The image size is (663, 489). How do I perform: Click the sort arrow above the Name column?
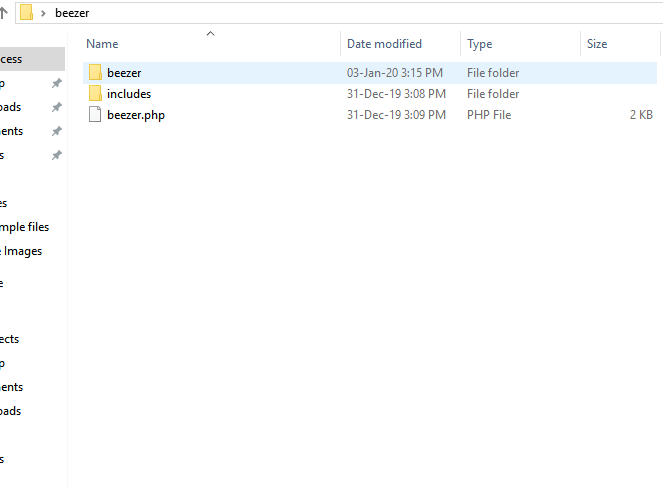pyautogui.click(x=210, y=34)
